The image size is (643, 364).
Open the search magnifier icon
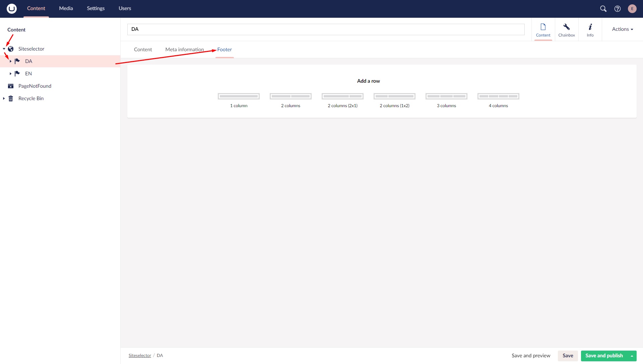(x=603, y=9)
